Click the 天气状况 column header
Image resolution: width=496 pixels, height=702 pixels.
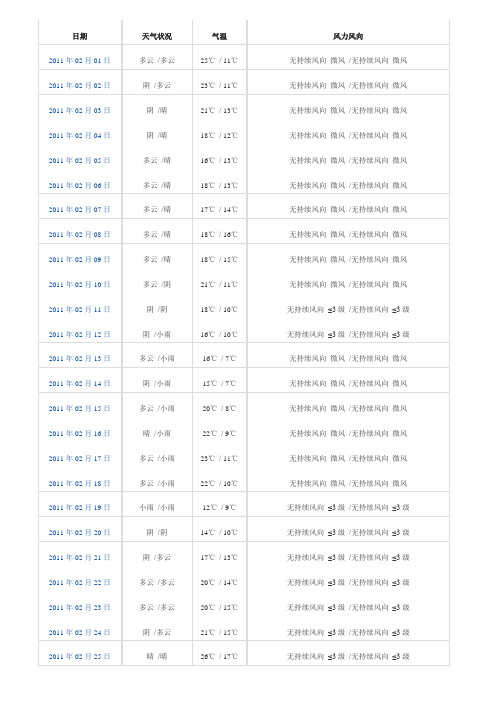[x=157, y=36]
